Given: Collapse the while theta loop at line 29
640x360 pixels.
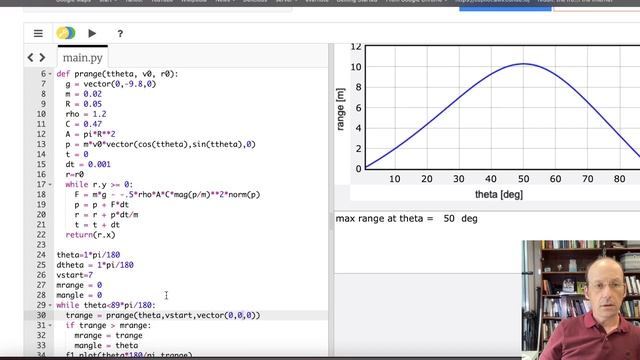Looking at the screenshot, I should (x=50, y=305).
